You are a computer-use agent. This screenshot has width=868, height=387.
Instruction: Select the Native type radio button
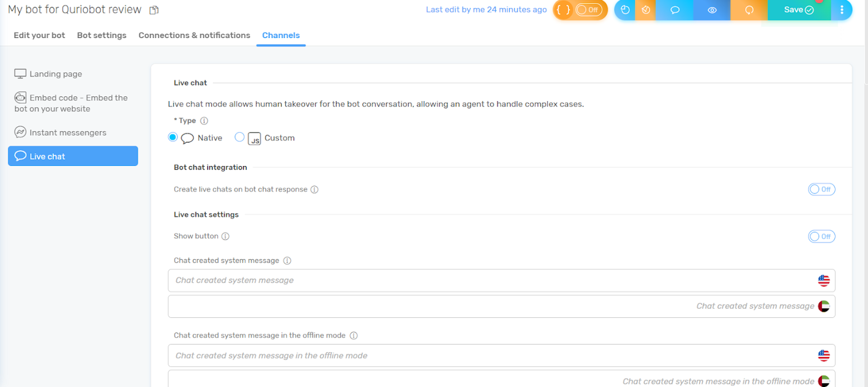point(173,138)
